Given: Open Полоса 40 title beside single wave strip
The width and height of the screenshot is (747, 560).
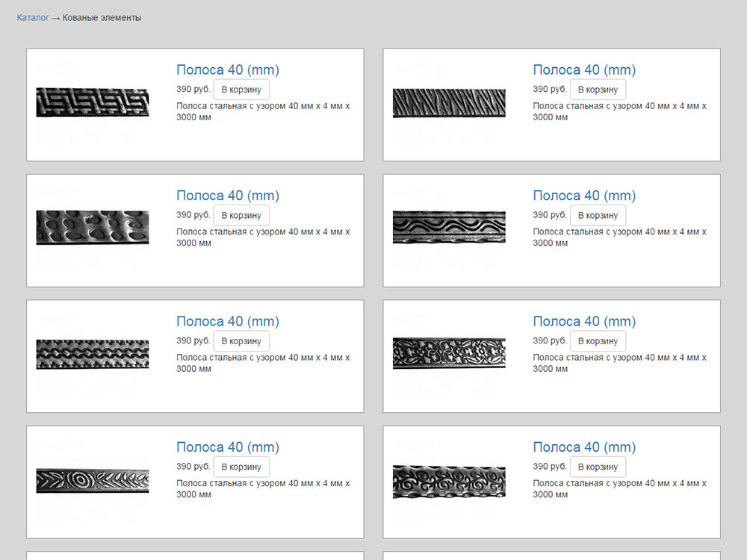Looking at the screenshot, I should pos(584,196).
